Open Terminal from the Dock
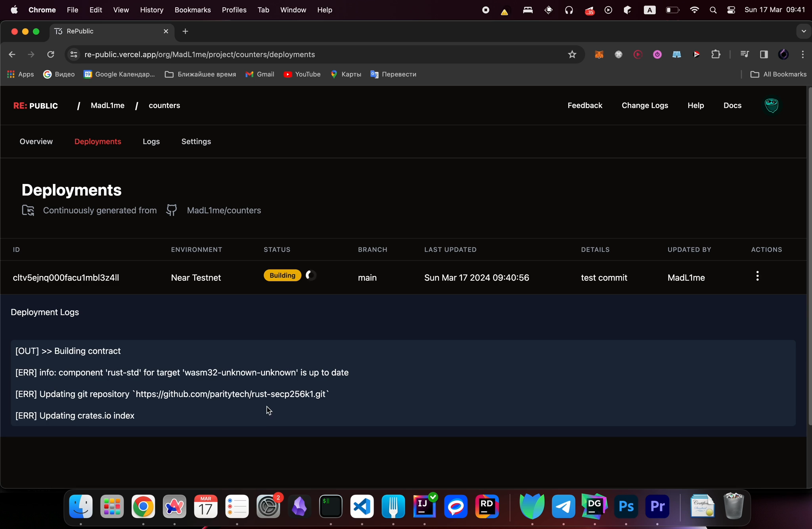This screenshot has width=812, height=529. pos(331,506)
